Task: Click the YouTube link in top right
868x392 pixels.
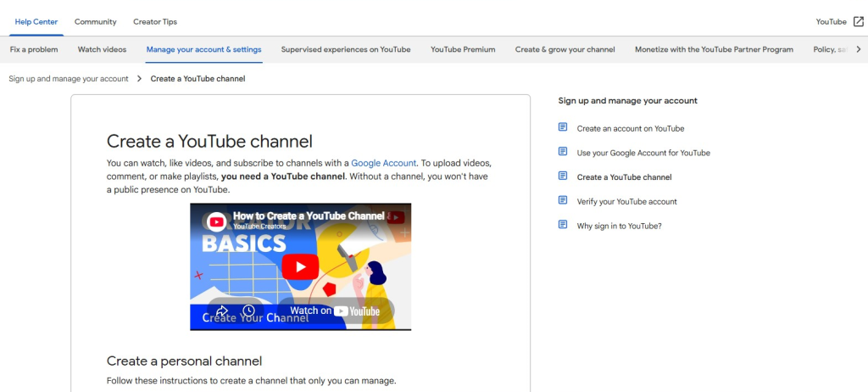Action: [831, 21]
